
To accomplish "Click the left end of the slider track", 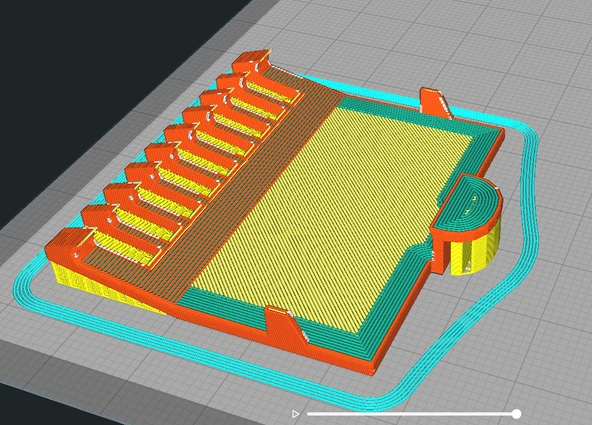I will pyautogui.click(x=309, y=414).
